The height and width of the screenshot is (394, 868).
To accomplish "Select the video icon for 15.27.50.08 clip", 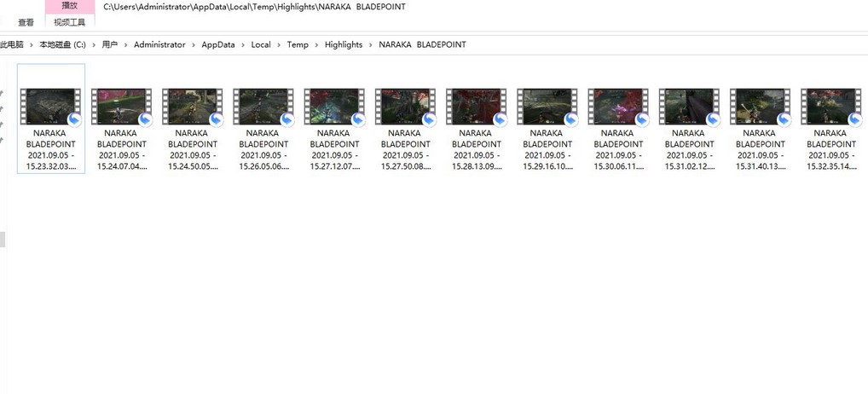I will point(405,107).
